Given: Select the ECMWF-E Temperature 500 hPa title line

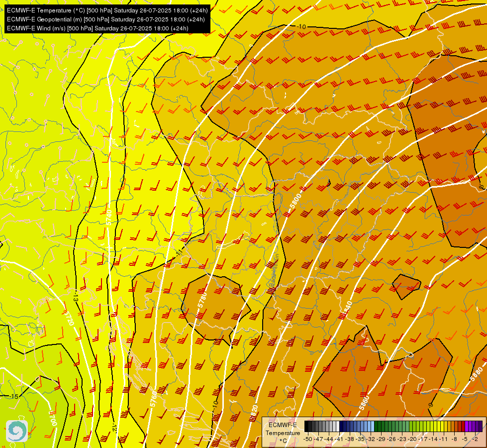Looking at the screenshot, I should [107, 10].
